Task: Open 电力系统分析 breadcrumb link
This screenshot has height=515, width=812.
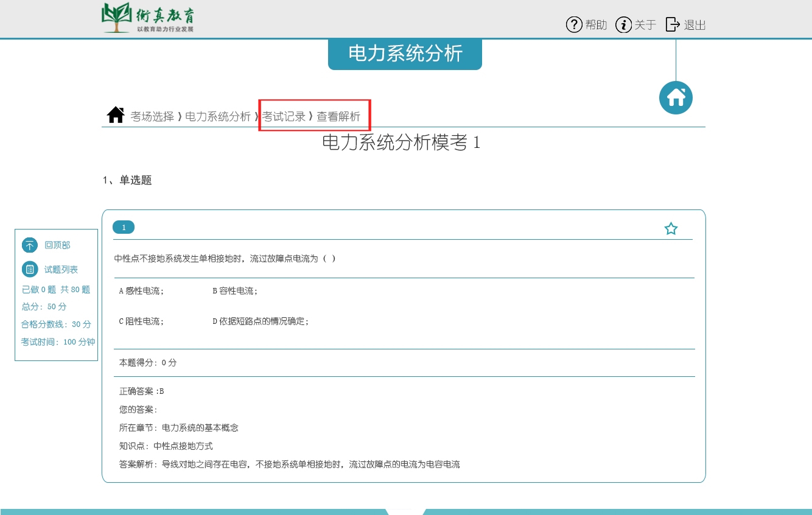Action: (x=218, y=116)
